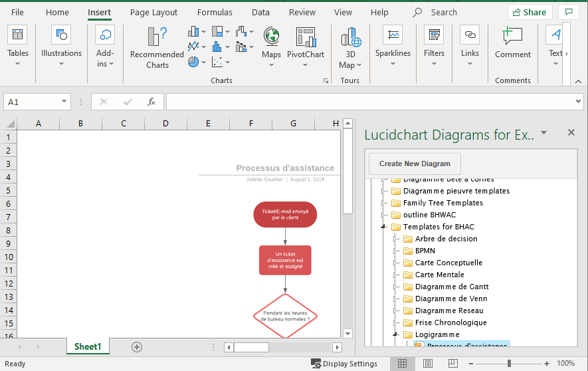Insert a scatter or bubble chart
This screenshot has height=371, width=588.
[221, 62]
